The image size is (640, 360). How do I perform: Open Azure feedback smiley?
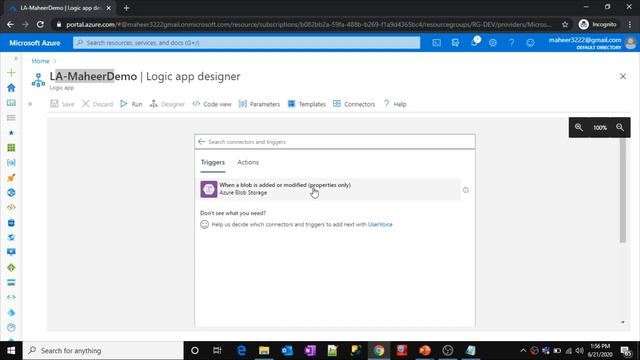530,42
